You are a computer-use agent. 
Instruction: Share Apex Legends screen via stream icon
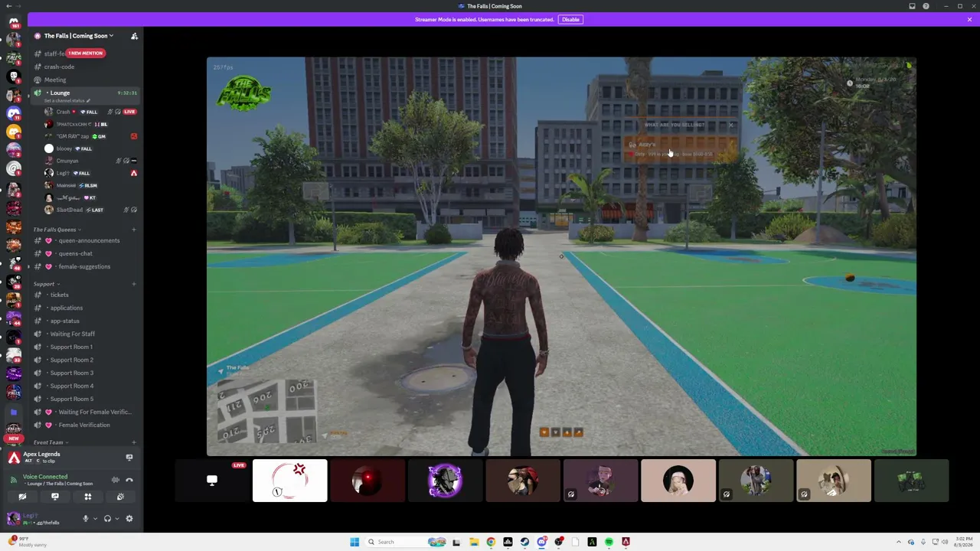pos(129,458)
